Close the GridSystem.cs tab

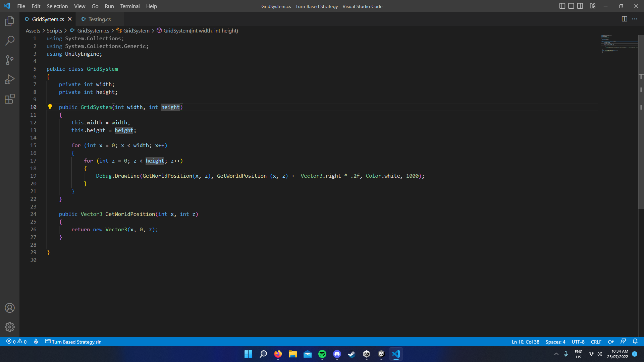click(70, 19)
